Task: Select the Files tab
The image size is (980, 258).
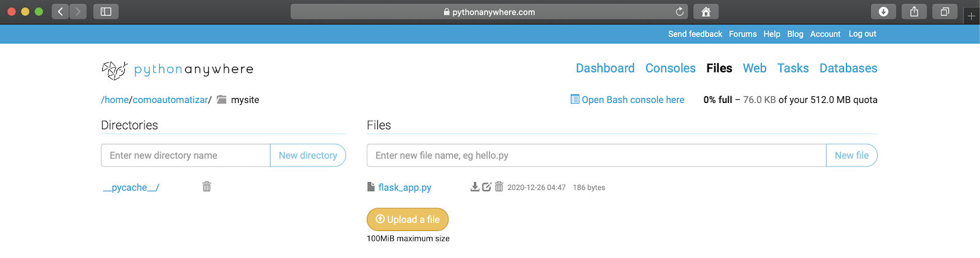Action: 719,68
